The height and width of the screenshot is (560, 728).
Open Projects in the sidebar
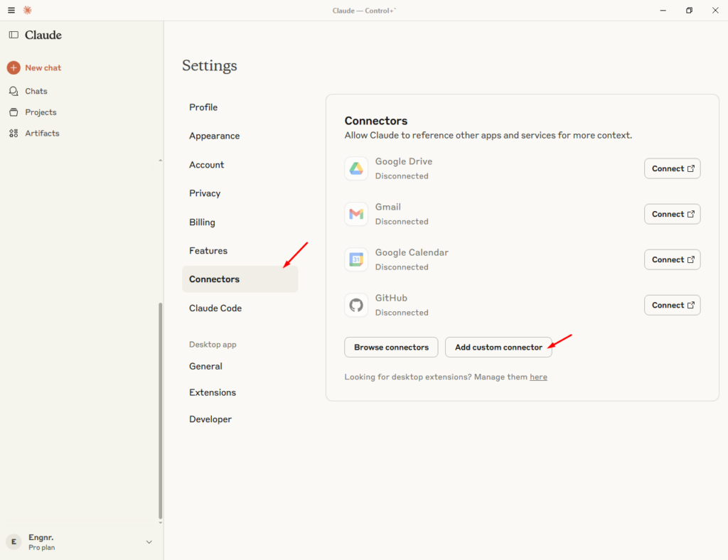41,112
